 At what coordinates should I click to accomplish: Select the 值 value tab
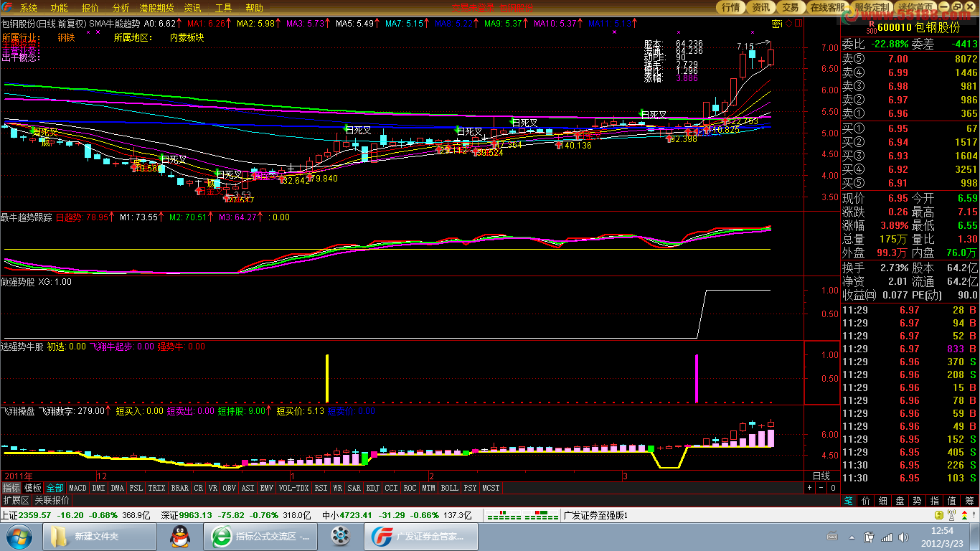[952, 501]
